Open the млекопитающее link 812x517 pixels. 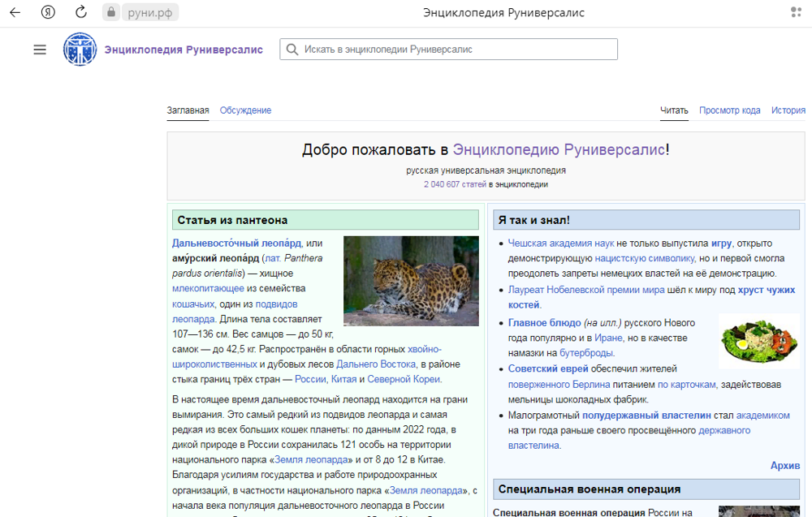208,288
